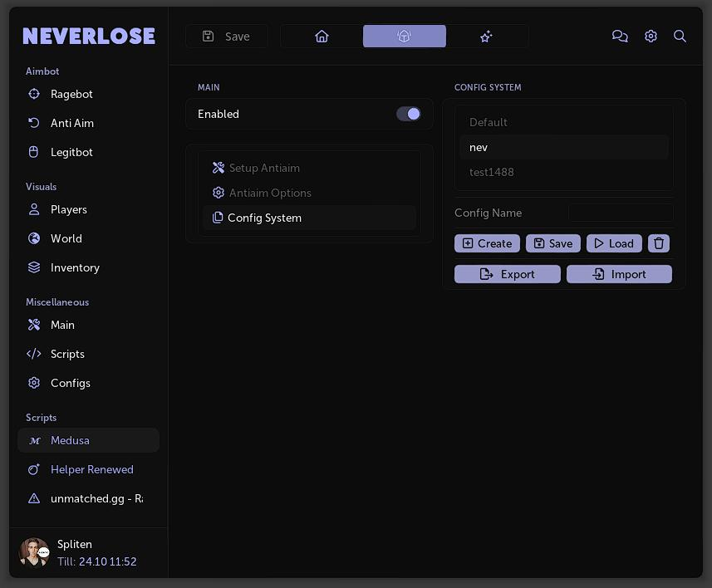Click the Ragebot crosshair icon
This screenshot has height=588, width=712.
click(x=34, y=94)
